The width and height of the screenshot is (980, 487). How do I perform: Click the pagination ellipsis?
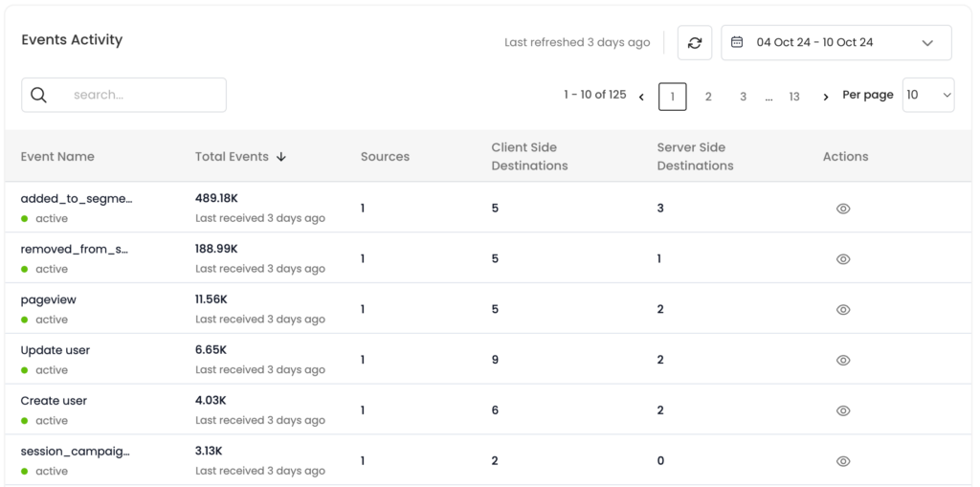(x=768, y=99)
